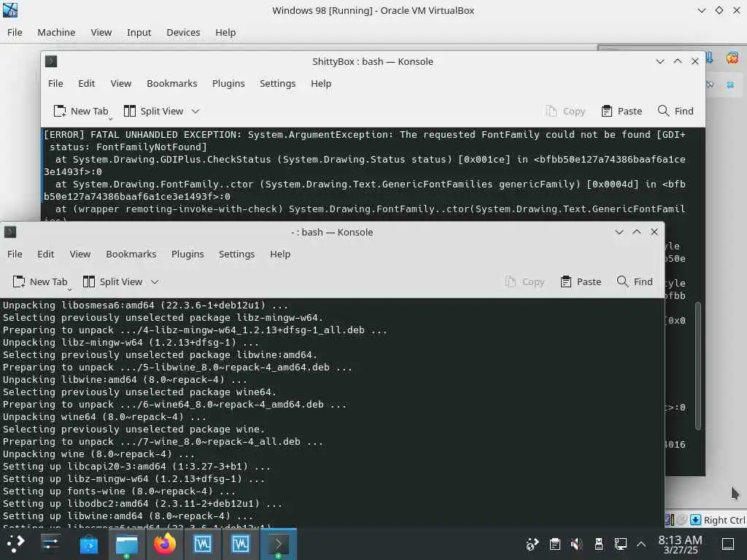
Task: Click leftmost system tray icon beside clipboard
Action: click(532, 544)
